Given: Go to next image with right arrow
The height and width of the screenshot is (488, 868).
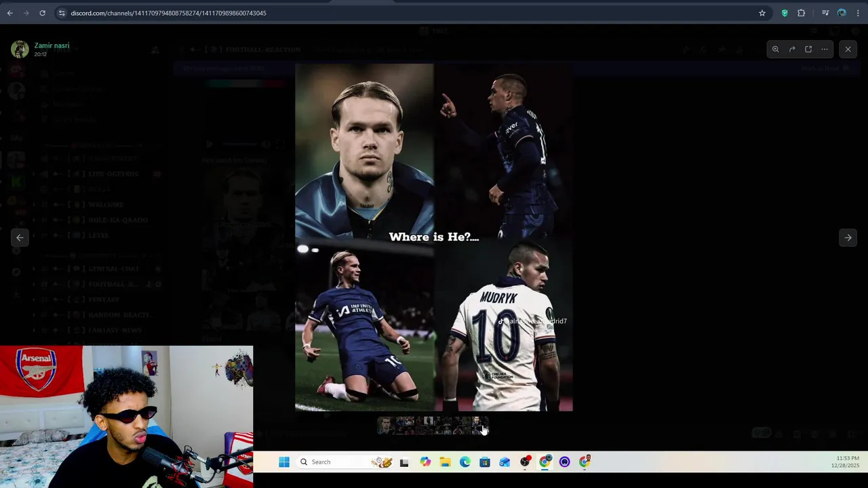Looking at the screenshot, I should coord(848,237).
